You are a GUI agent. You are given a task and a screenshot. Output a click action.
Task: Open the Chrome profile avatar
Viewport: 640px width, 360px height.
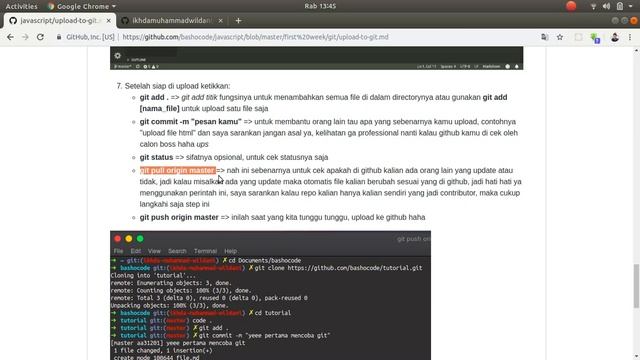tap(615, 37)
